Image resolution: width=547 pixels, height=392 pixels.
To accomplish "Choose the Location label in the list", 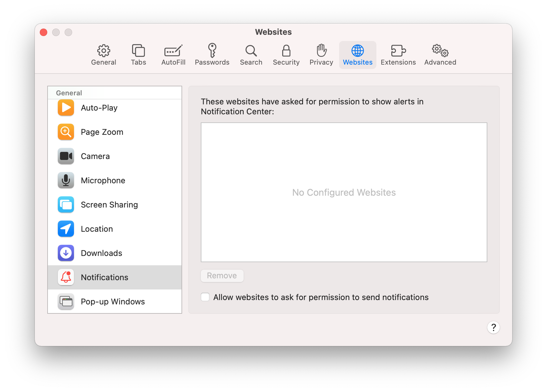I will point(97,229).
